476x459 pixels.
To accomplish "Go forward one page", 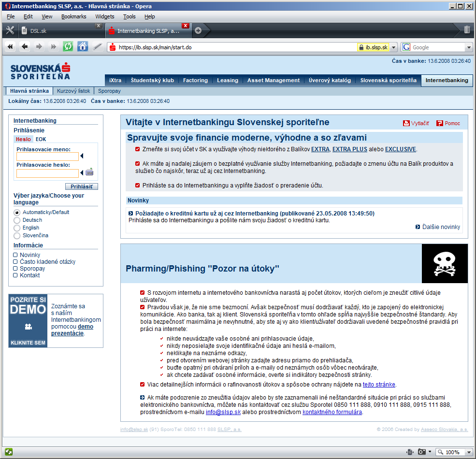I will tap(39, 47).
